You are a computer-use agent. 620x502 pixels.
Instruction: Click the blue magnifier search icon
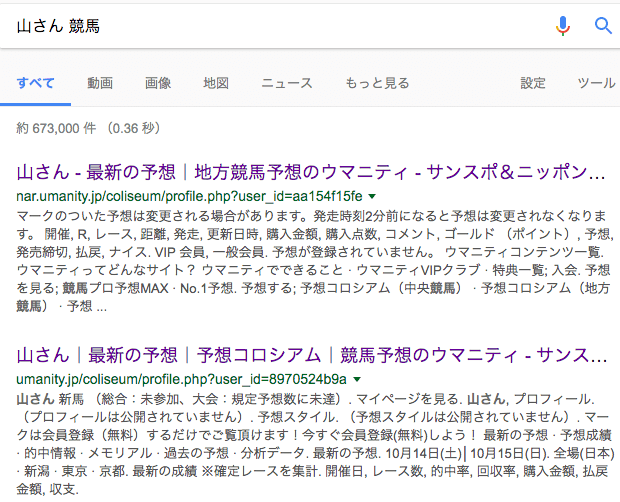603,26
